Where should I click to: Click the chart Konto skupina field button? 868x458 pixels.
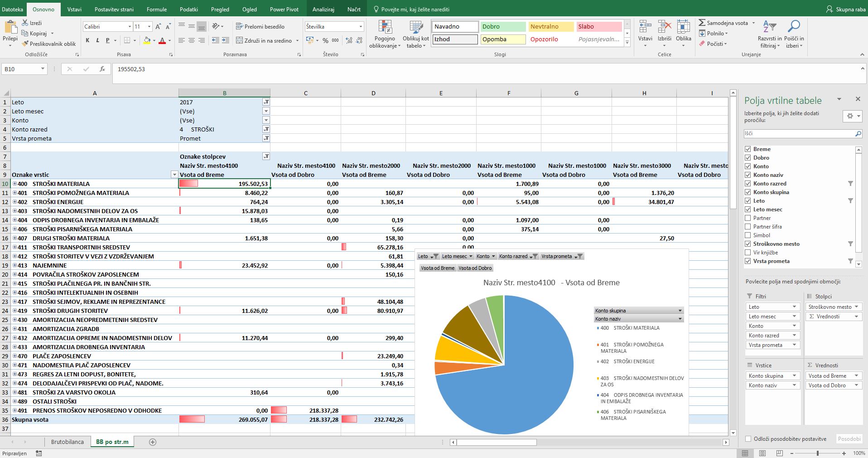coord(638,311)
